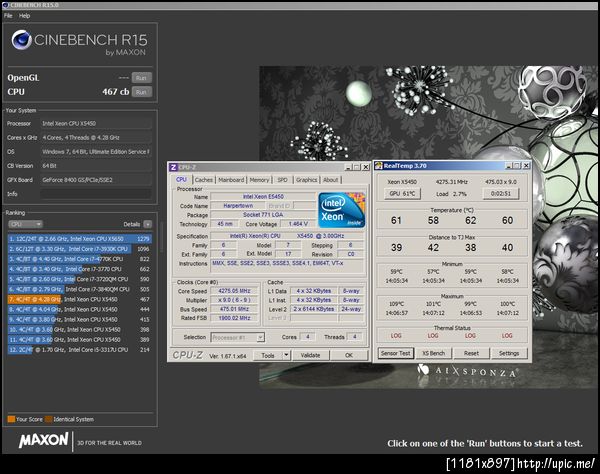Viewport: 600px width, 474px height.
Task: Click the Cinebench title bar icon
Action: point(5,5)
